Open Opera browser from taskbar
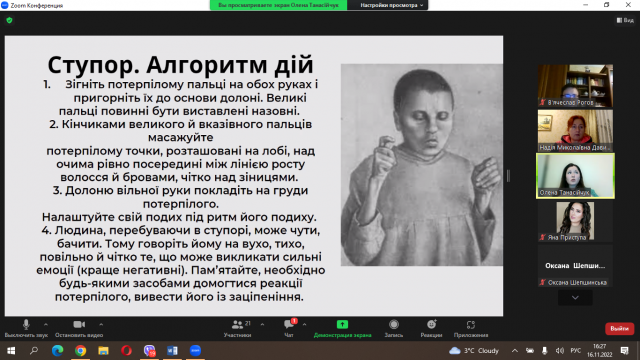The height and width of the screenshot is (360, 640). pyautogui.click(x=127, y=351)
